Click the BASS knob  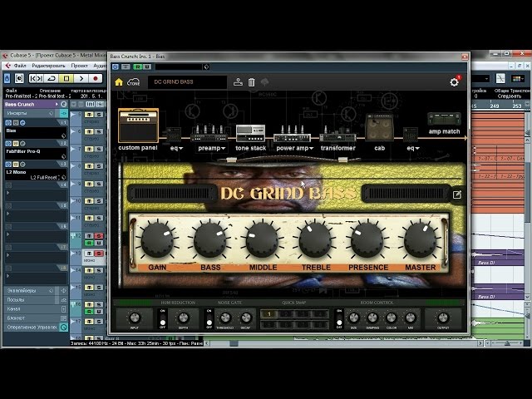pyautogui.click(x=210, y=239)
